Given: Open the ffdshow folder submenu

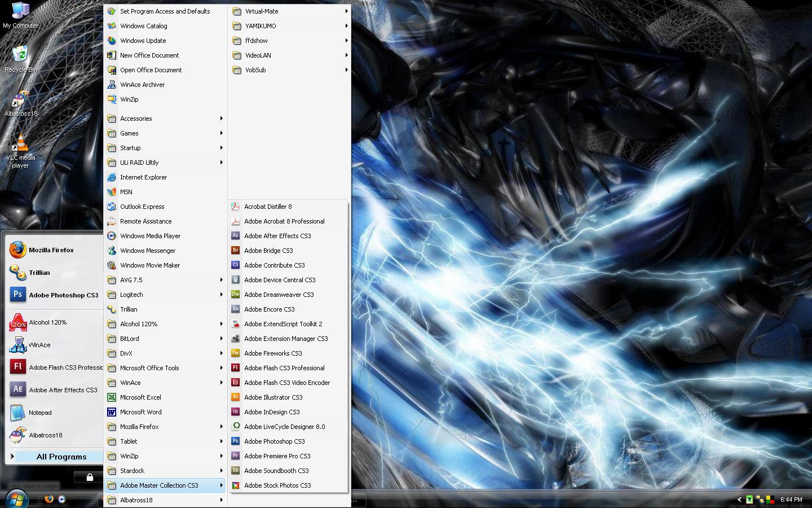Looking at the screenshot, I should click(290, 41).
